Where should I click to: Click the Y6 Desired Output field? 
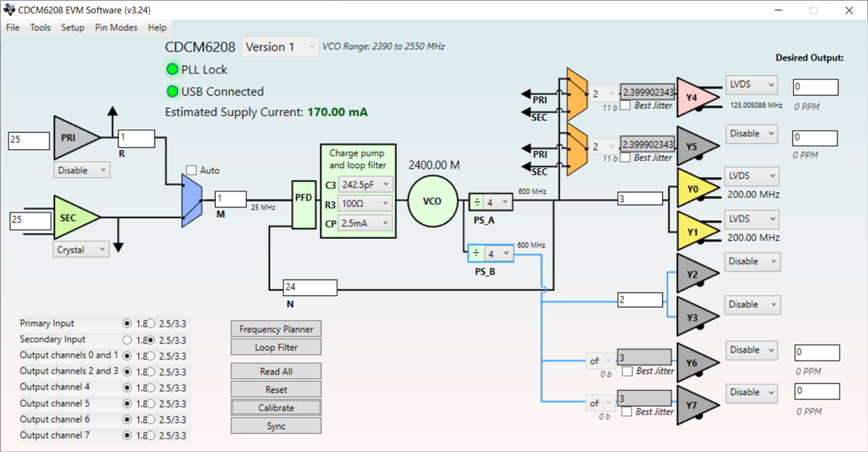816,352
